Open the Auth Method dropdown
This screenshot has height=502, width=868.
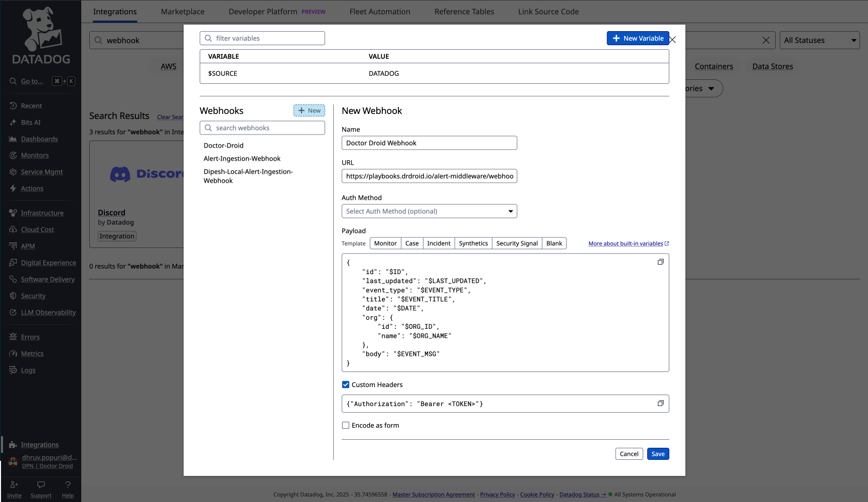pos(429,211)
